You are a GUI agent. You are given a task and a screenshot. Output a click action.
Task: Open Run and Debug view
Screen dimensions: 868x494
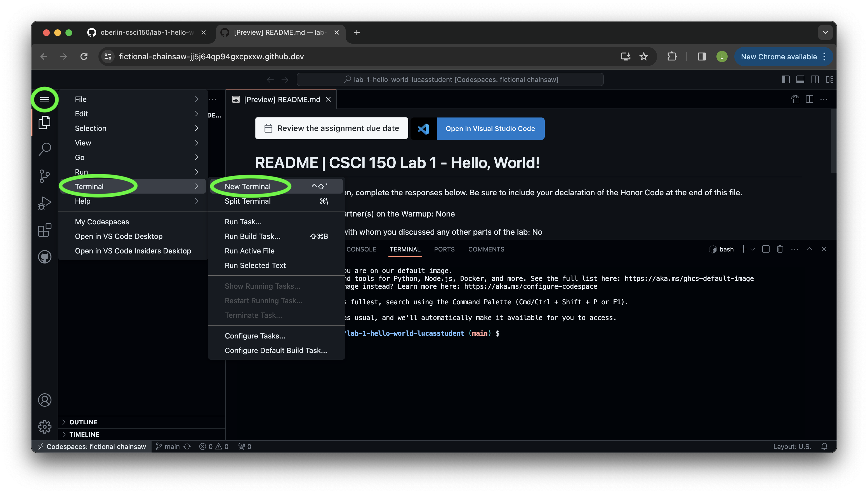pos(44,203)
